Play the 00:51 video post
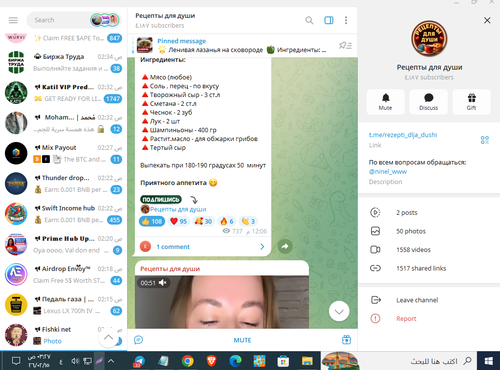 point(222,302)
